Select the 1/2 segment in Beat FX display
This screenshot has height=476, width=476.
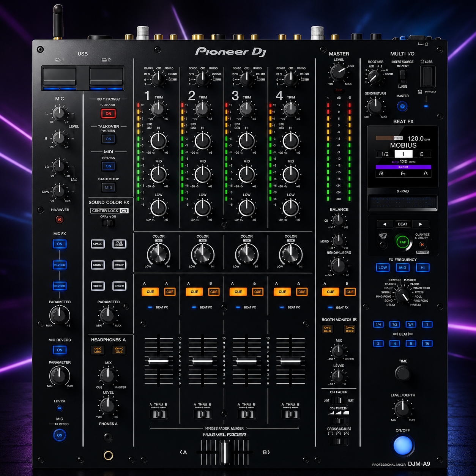click(x=385, y=154)
